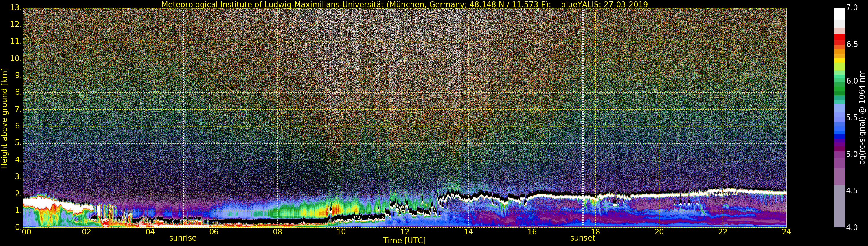Click the white segment at colorbar top
Screen dimensions: 868x246
[x=840, y=14]
